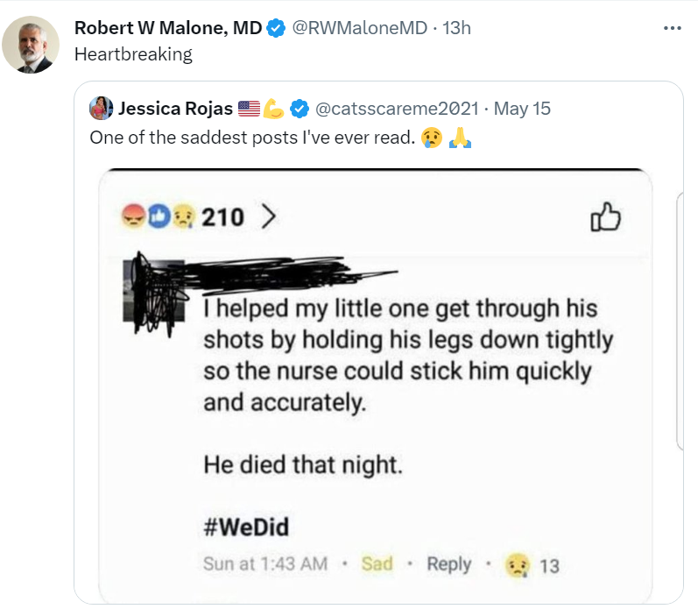Image resolution: width=698 pixels, height=616 pixels.
Task: Open the three-dot more options menu
Action: [x=673, y=28]
